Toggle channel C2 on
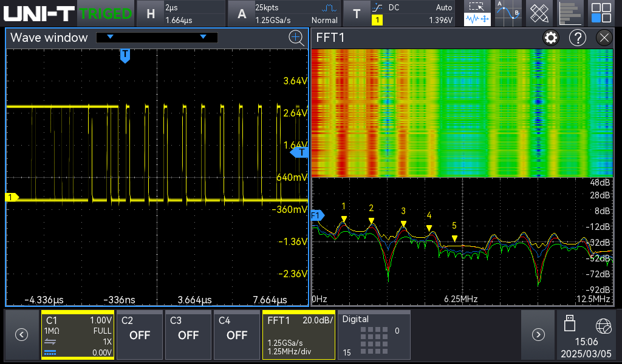This screenshot has height=364, width=622. point(140,334)
